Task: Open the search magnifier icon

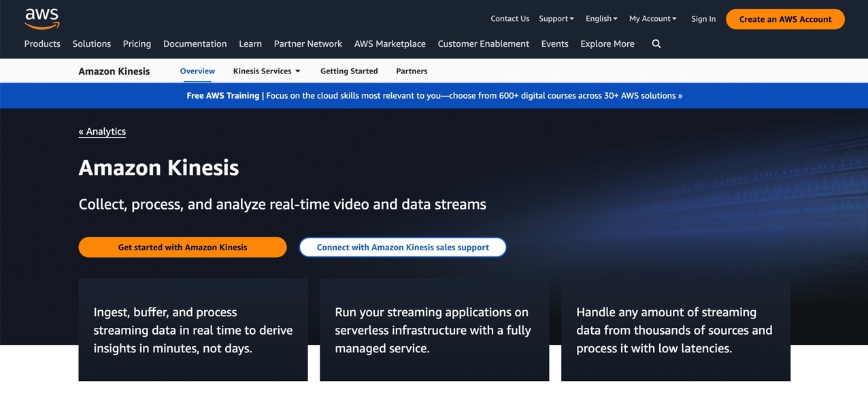Action: [656, 44]
